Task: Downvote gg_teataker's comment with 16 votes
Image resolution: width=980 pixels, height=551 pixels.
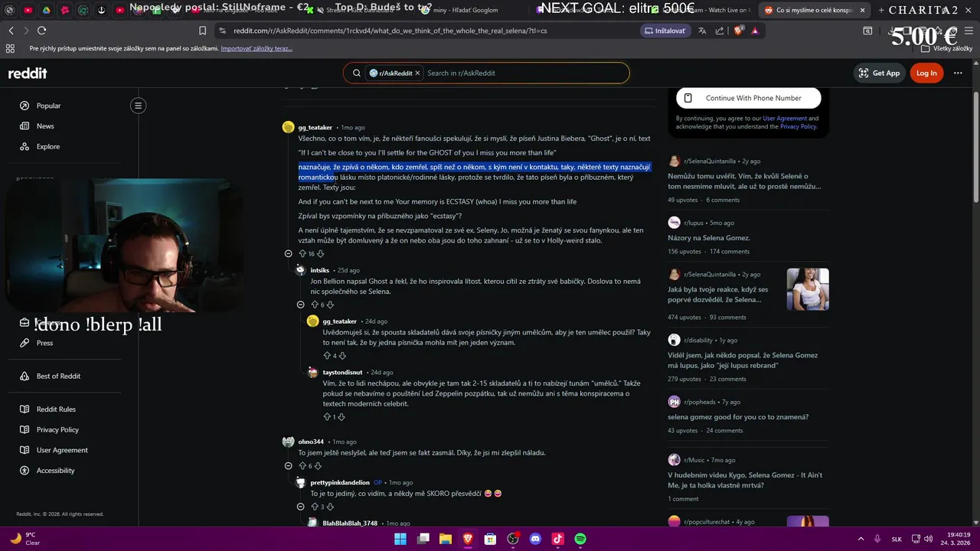Action: click(320, 253)
